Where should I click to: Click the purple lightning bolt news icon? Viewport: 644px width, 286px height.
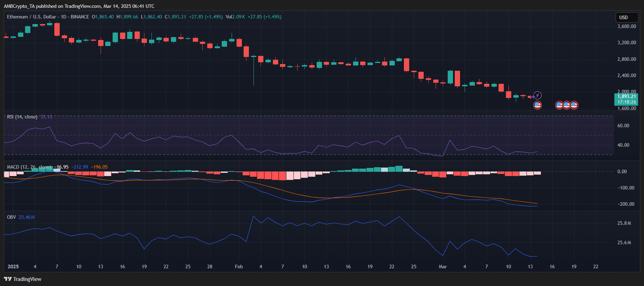pyautogui.click(x=538, y=95)
